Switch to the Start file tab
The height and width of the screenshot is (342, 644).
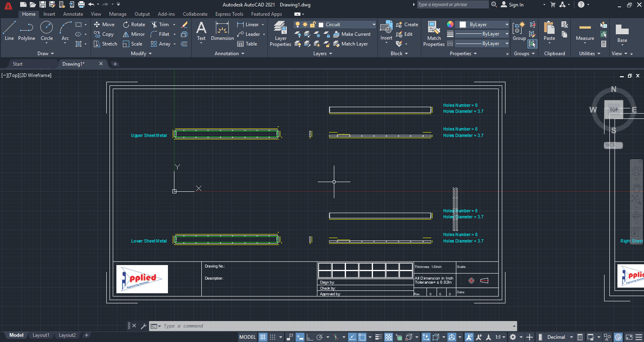pyautogui.click(x=18, y=64)
